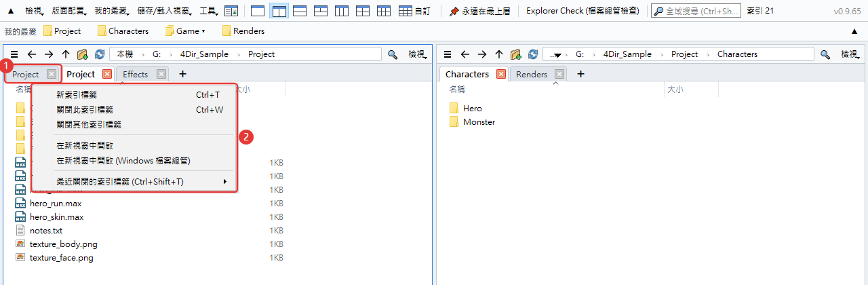Open the Project favorite folder shortcut
868x285 pixels.
[62, 31]
